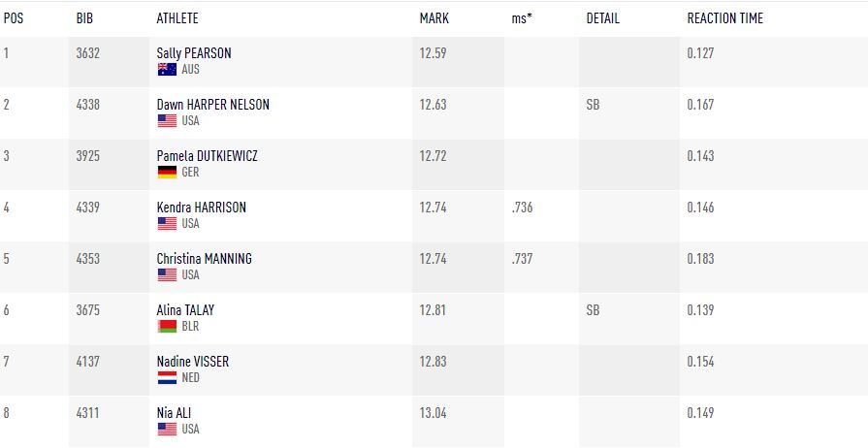Click the USA flag under Dawn Harper Nelson
This screenshot has height=448, width=868.
point(167,121)
